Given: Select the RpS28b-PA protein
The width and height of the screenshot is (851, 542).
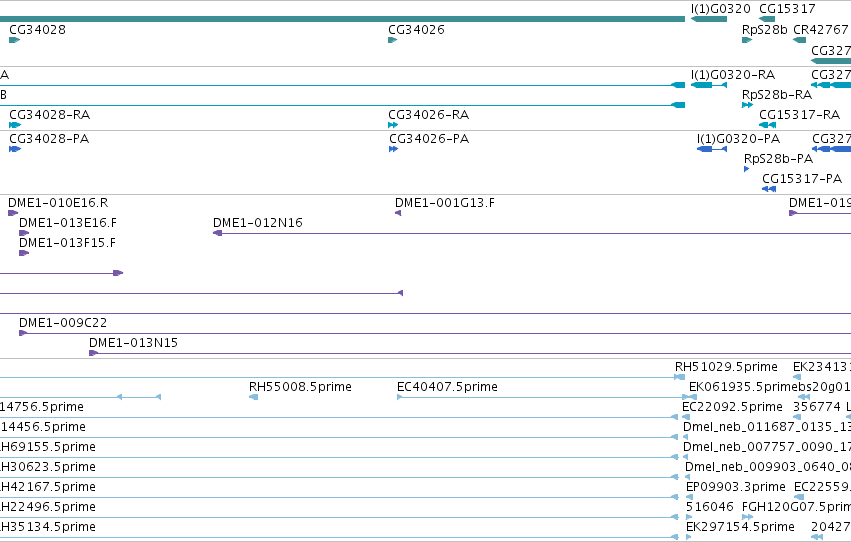Looking at the screenshot, I should tap(778, 159).
